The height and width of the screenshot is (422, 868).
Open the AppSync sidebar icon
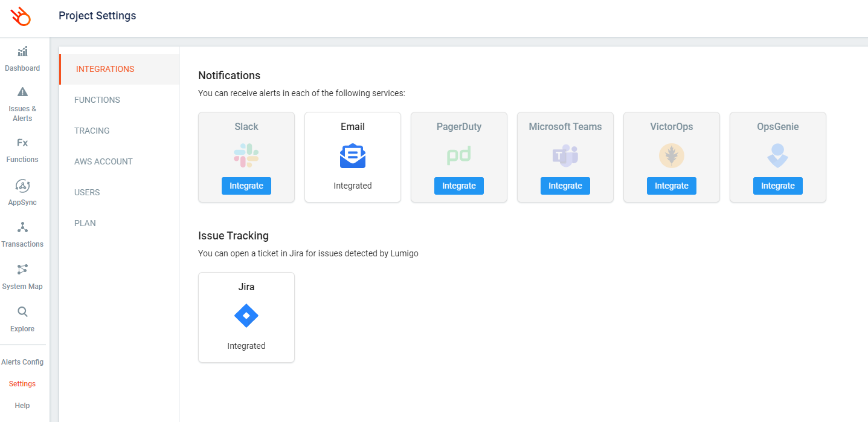pyautogui.click(x=22, y=186)
